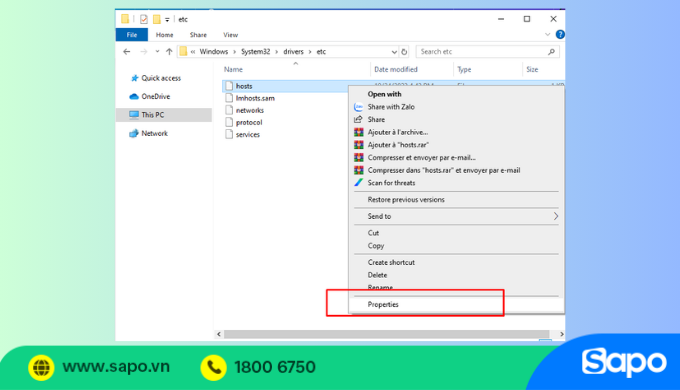Open Properties in the context menu
Image resolution: width=680 pixels, height=390 pixels.
tap(456, 305)
